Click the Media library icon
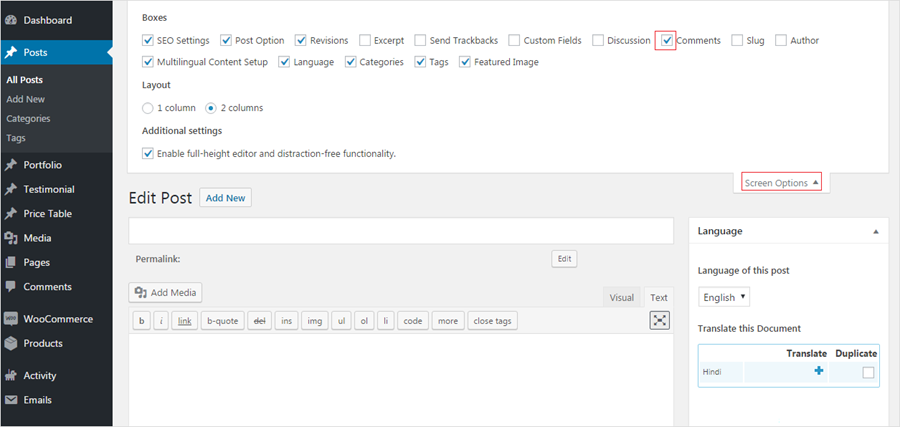 pos(10,238)
